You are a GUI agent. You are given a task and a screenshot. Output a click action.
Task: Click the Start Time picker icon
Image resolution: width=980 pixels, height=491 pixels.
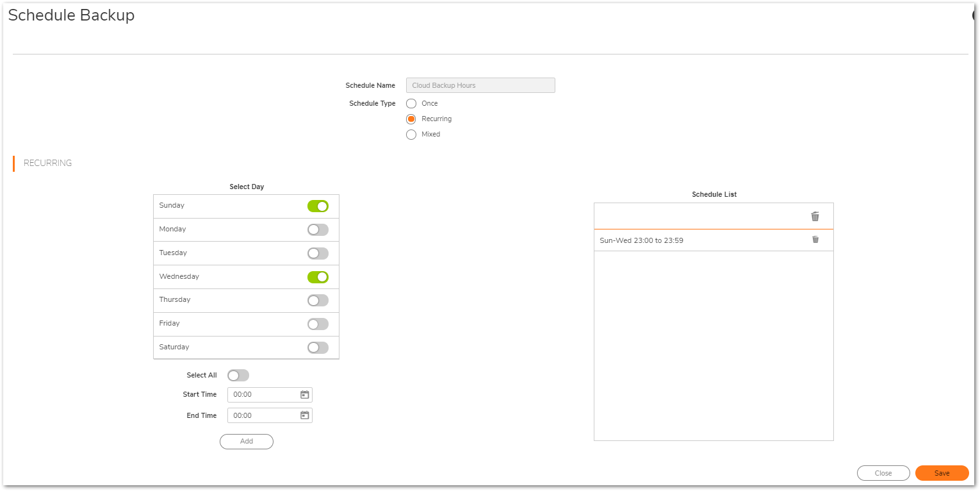(305, 395)
